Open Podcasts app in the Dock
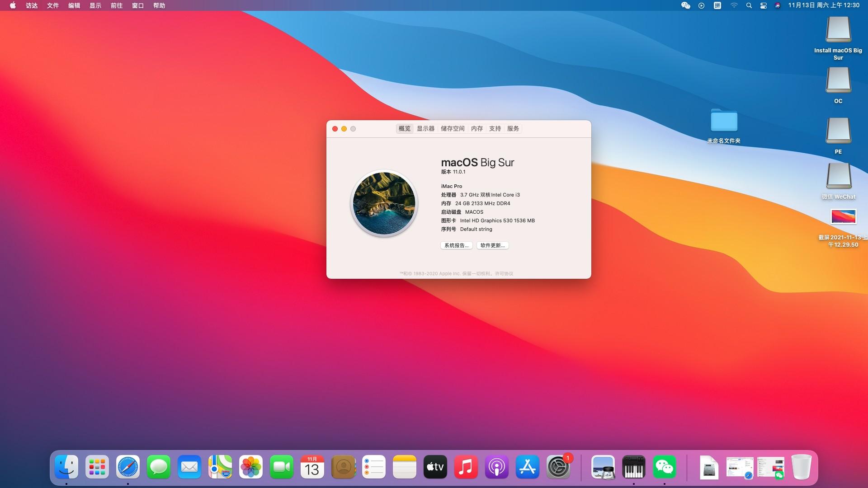868x488 pixels. click(497, 467)
